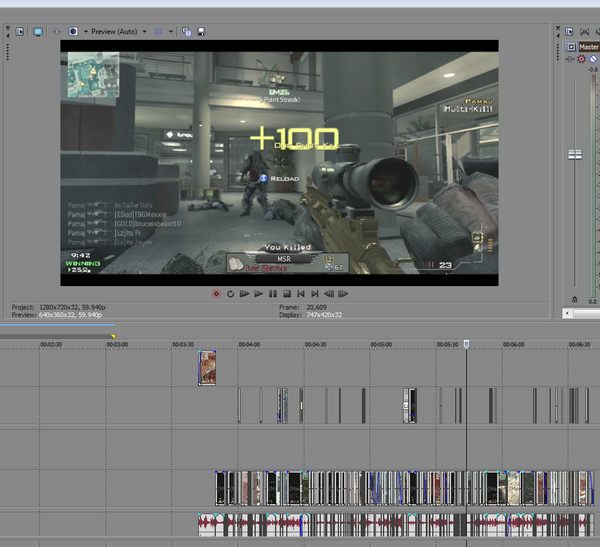This screenshot has height=547, width=600.
Task: Click the Play button under preview
Action: (x=259, y=294)
